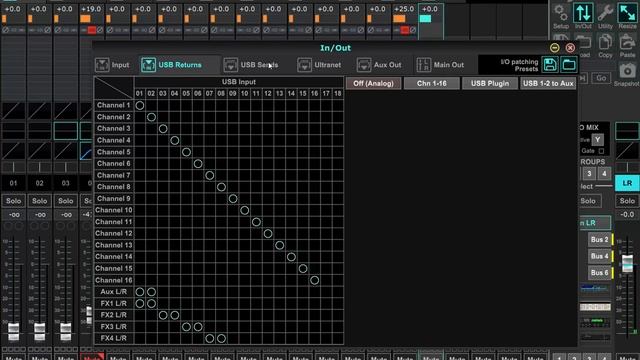This screenshot has height=360, width=640.
Task: Close the In/Out dialog
Action: [x=570, y=48]
